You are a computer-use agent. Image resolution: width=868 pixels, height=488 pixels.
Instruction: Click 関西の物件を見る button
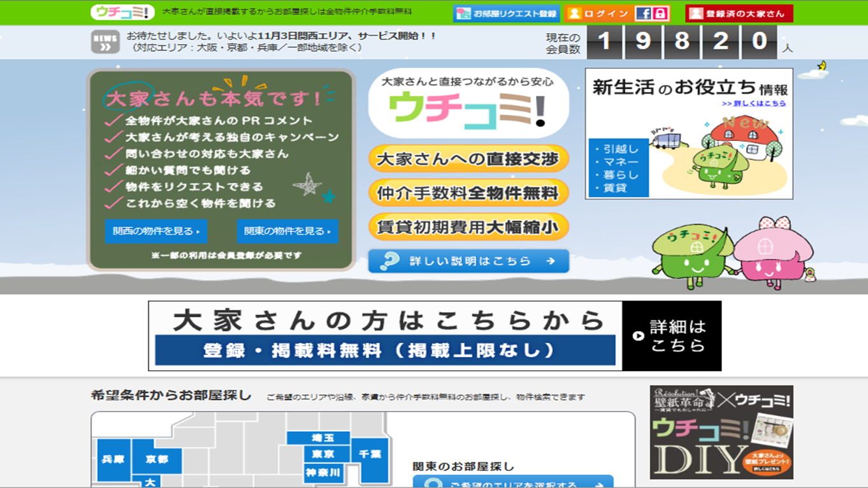point(156,232)
